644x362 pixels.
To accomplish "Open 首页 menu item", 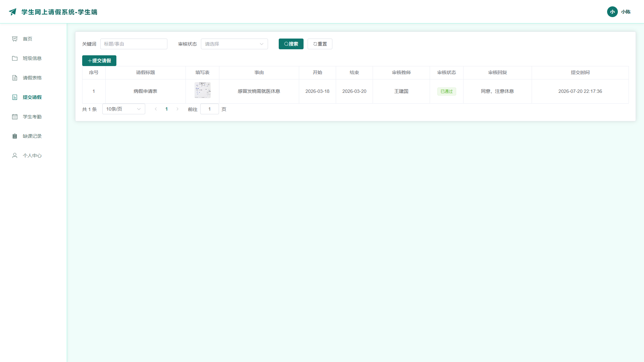I will tap(34, 39).
